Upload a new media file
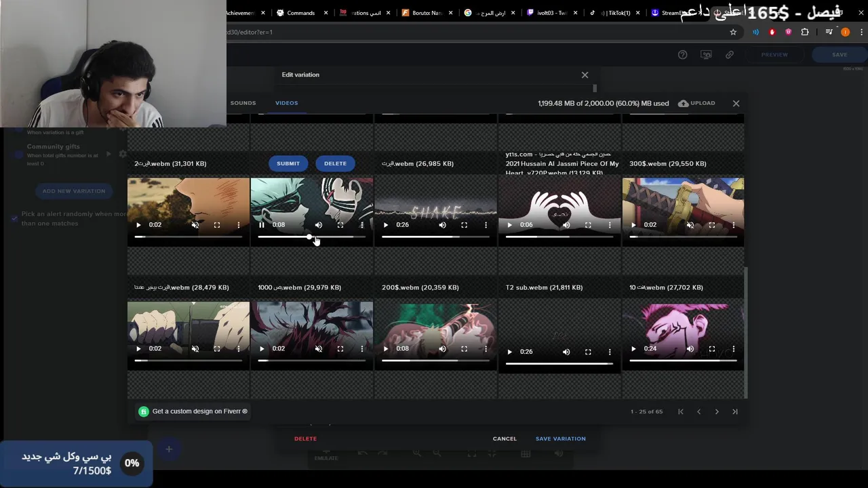 [x=696, y=103]
